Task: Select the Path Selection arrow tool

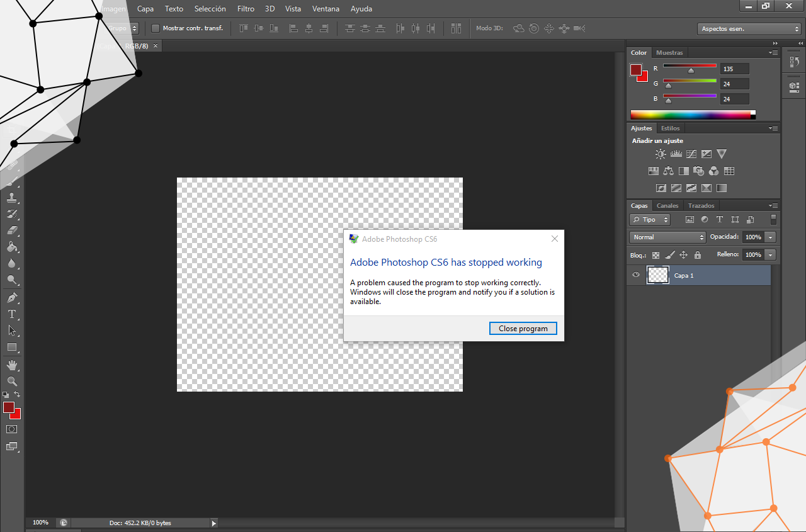Action: [12, 331]
